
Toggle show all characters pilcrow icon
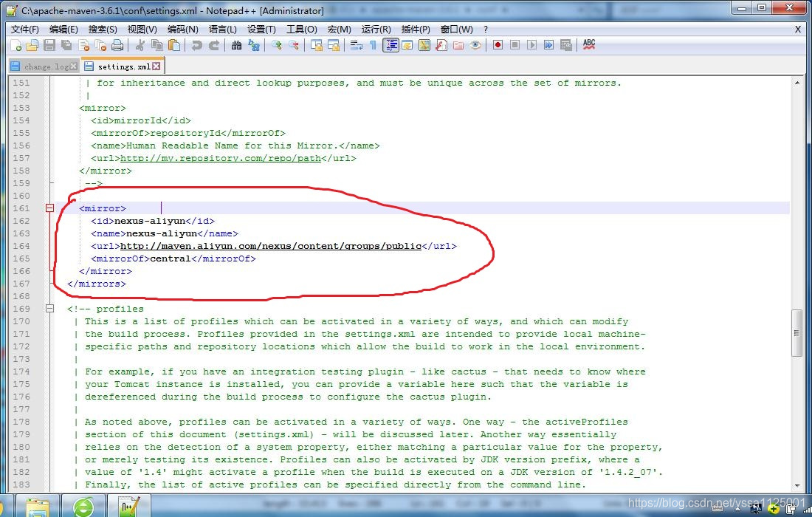[373, 46]
